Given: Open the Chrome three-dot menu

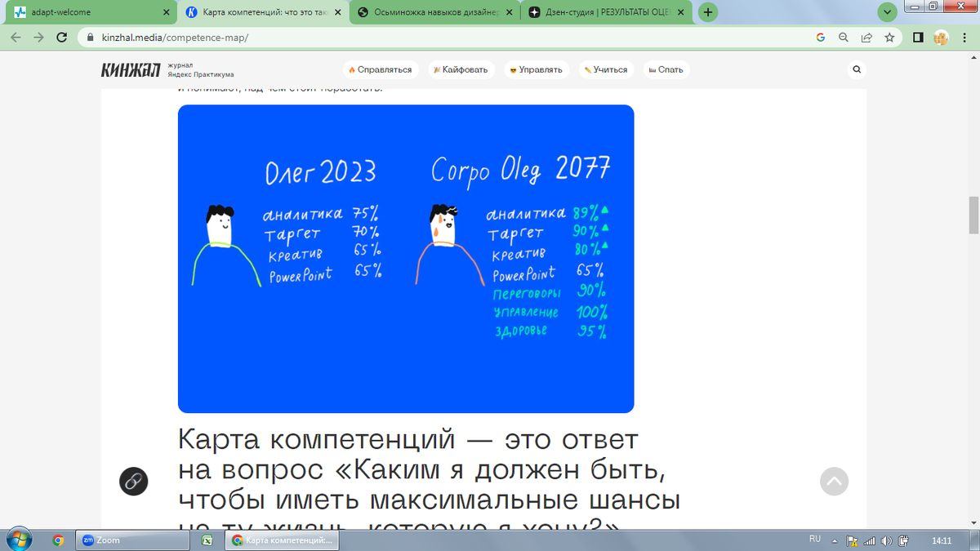Looking at the screenshot, I should [964, 38].
